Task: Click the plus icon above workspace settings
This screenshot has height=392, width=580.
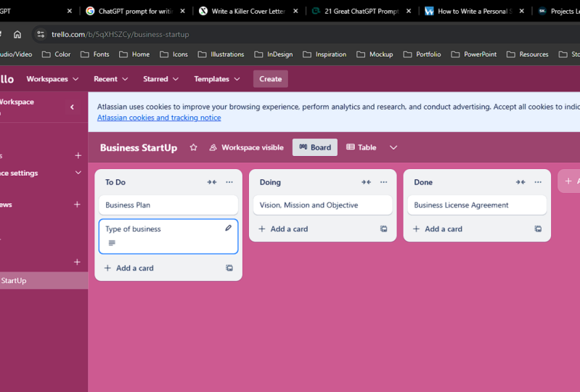Action: pos(78,155)
